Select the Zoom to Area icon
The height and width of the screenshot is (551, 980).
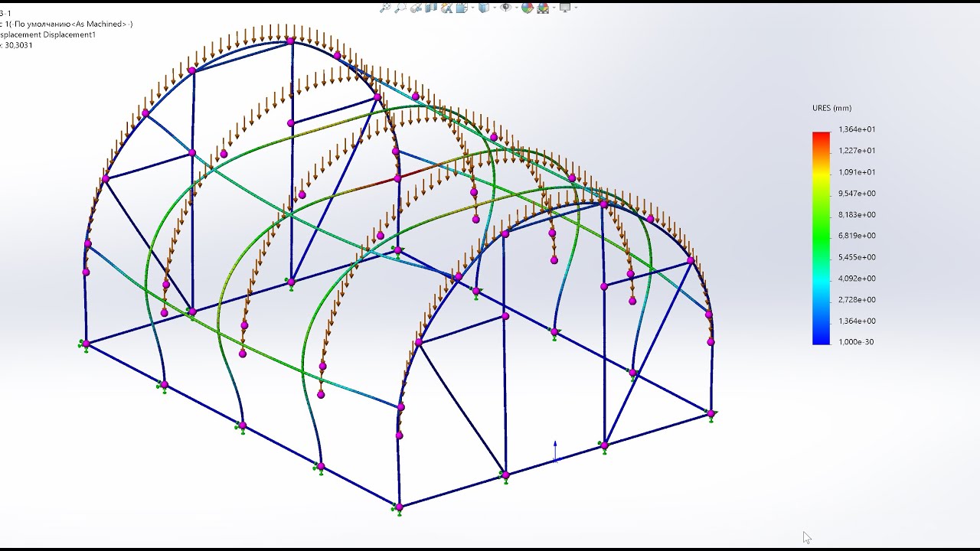pyautogui.click(x=400, y=8)
